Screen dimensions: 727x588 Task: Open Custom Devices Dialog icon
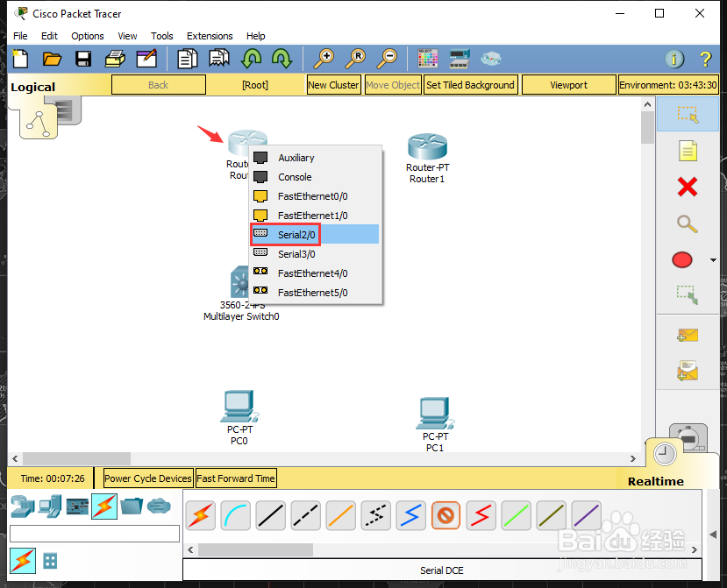[x=460, y=59]
